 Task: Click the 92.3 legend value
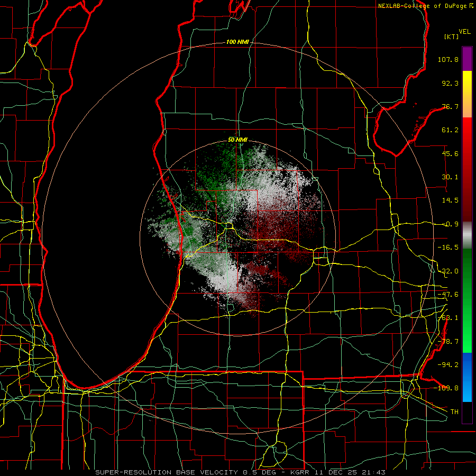[450, 83]
